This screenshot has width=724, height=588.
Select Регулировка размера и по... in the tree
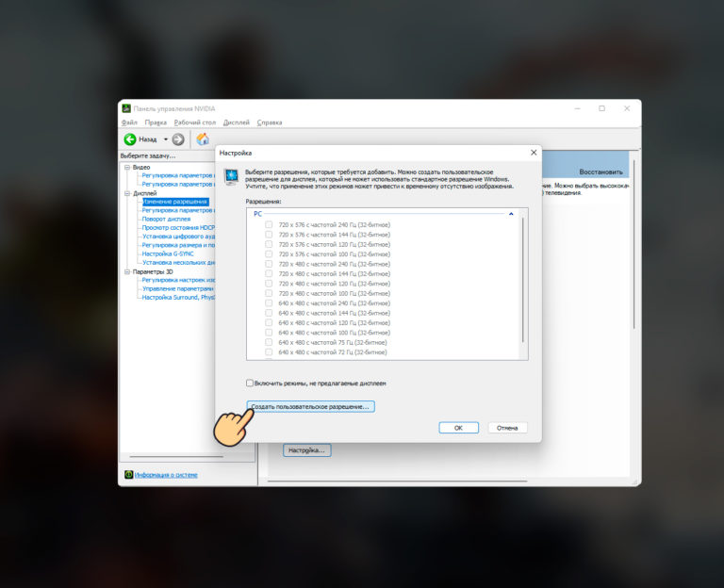178,245
